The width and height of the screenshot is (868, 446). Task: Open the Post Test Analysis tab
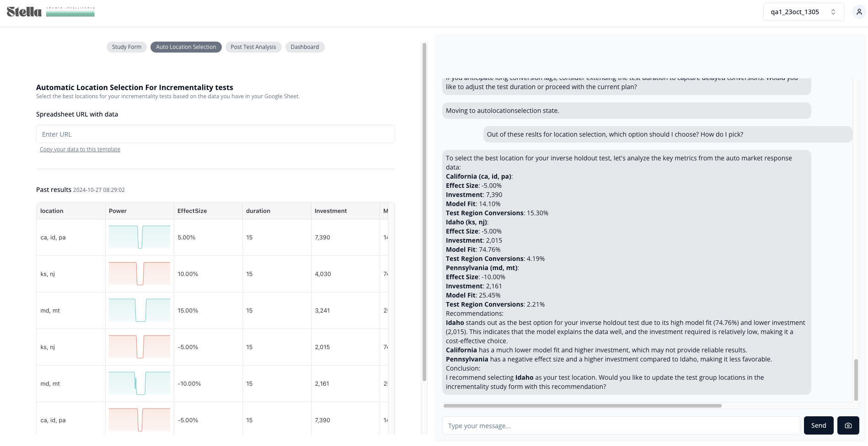[253, 47]
